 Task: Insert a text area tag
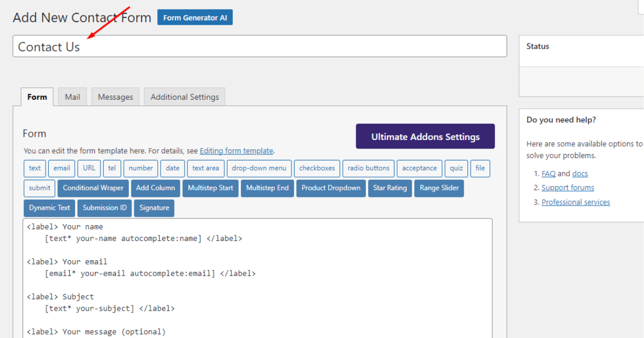point(206,168)
